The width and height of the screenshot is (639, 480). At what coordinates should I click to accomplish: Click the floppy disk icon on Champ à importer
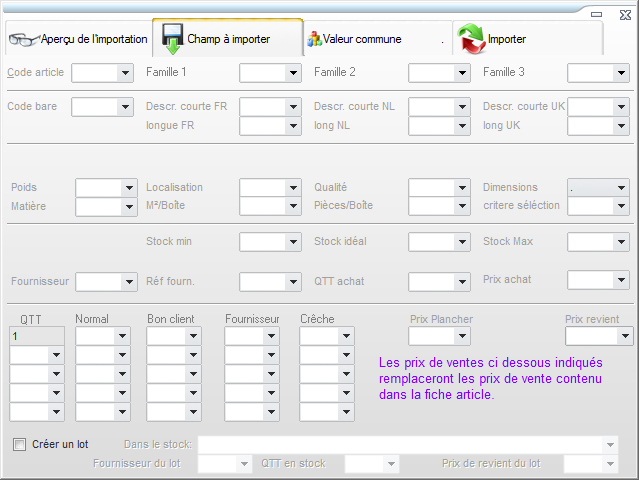click(x=171, y=38)
